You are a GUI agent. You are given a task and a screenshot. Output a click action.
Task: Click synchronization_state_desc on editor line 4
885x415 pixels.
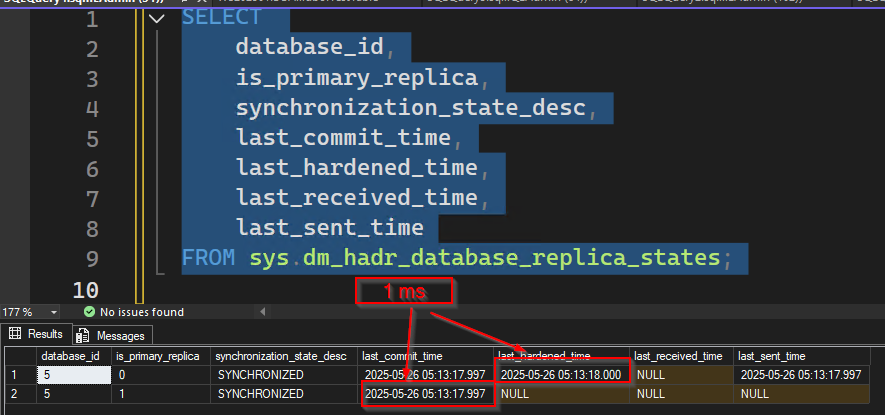(411, 107)
